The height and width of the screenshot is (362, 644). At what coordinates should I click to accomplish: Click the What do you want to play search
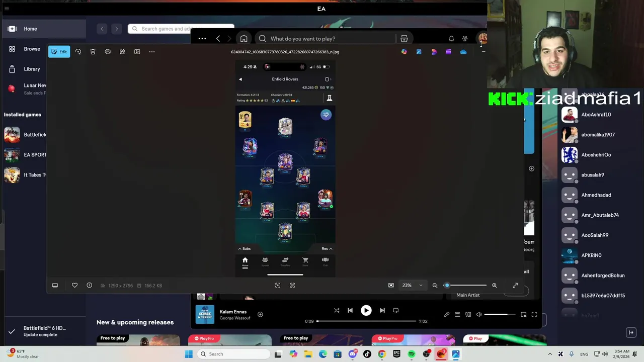326,39
